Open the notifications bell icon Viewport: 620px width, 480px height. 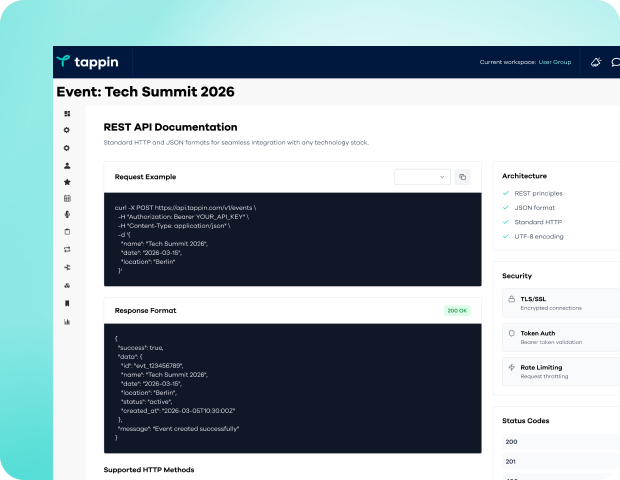596,62
